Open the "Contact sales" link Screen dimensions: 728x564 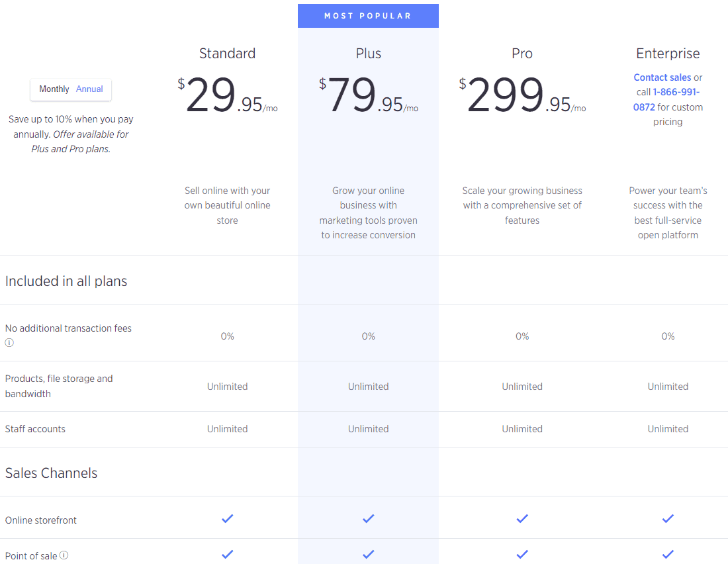point(662,77)
